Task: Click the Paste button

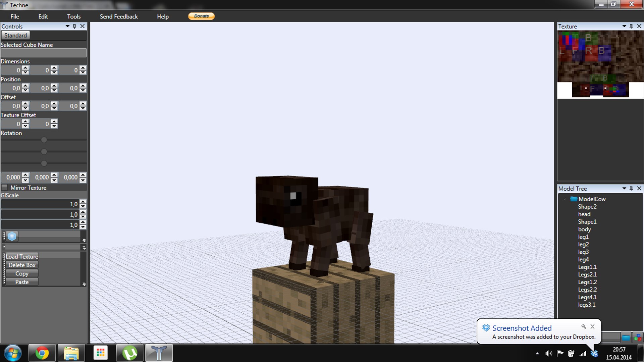Action: click(22, 282)
